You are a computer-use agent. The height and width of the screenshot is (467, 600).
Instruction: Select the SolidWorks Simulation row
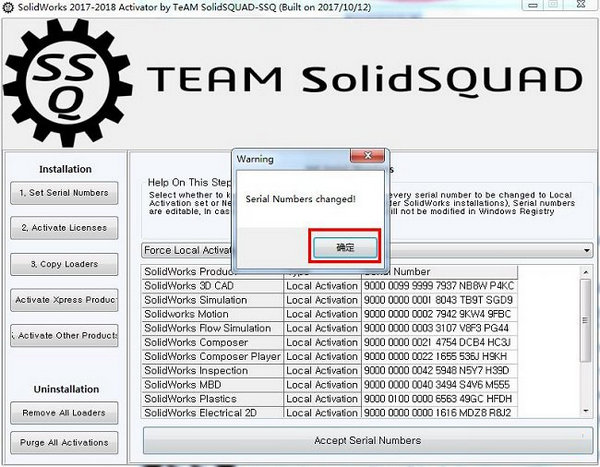coord(329,300)
